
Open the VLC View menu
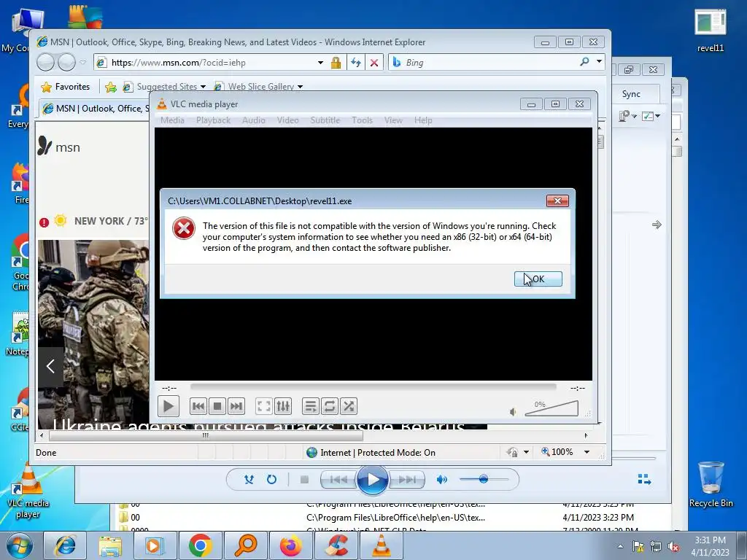point(393,120)
